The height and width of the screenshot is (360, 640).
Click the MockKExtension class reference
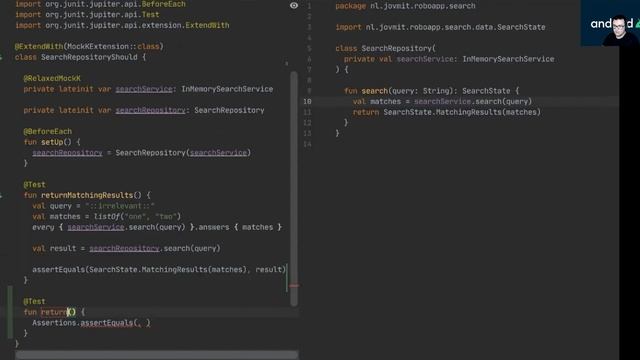click(98, 47)
